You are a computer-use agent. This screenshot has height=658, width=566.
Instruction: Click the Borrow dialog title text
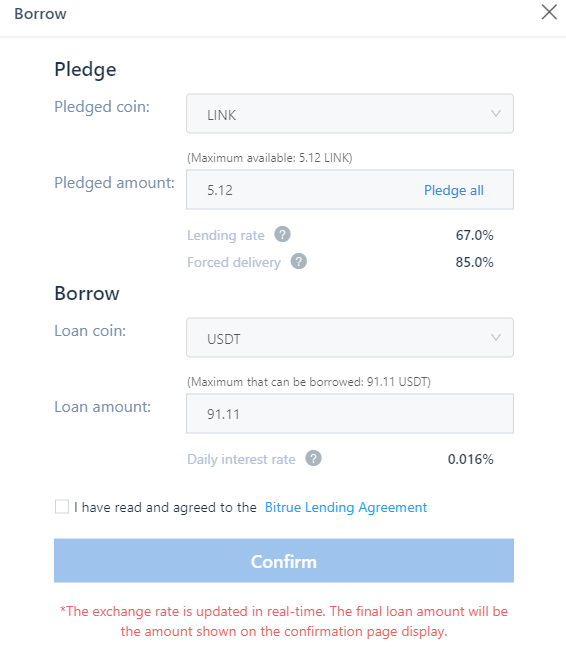point(40,14)
